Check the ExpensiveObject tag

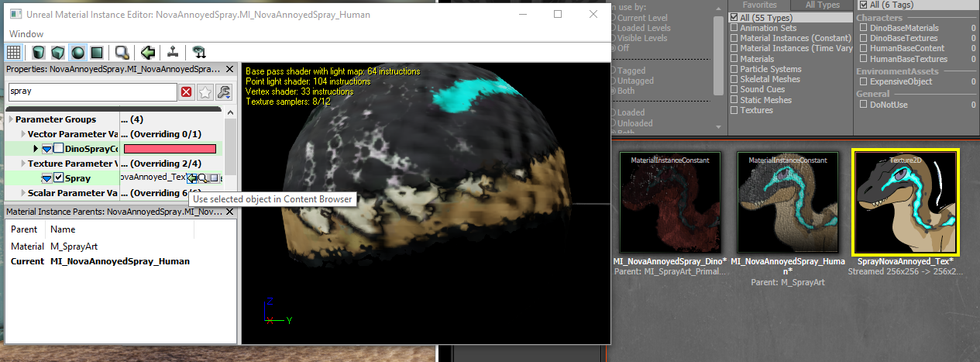pyautogui.click(x=863, y=81)
